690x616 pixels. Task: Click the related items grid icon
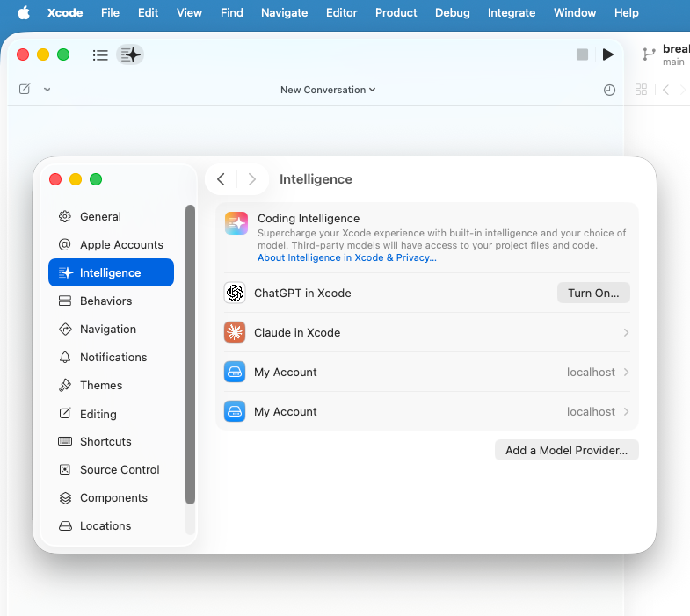point(641,90)
